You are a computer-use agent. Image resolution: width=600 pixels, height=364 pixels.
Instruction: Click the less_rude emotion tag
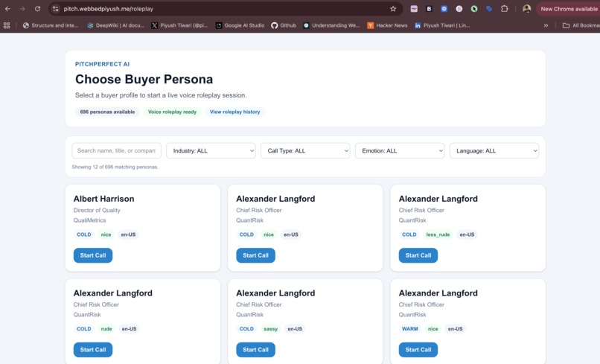point(438,234)
